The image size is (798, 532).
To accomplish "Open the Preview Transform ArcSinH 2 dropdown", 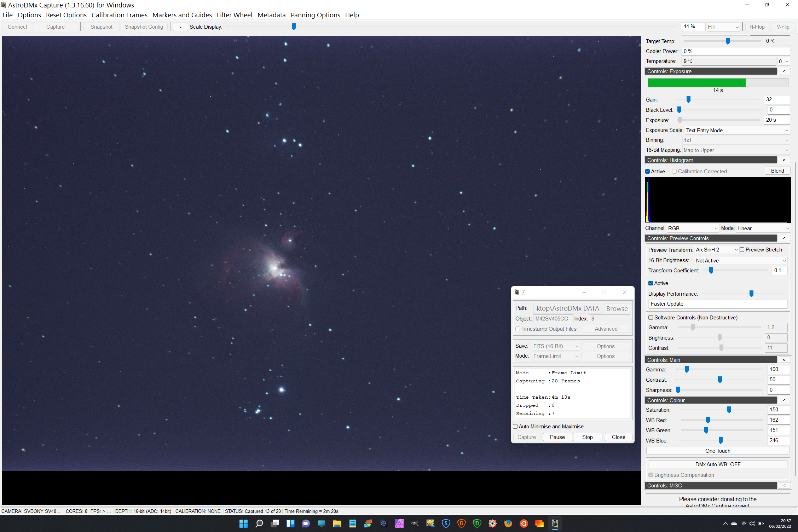I will coord(717,250).
